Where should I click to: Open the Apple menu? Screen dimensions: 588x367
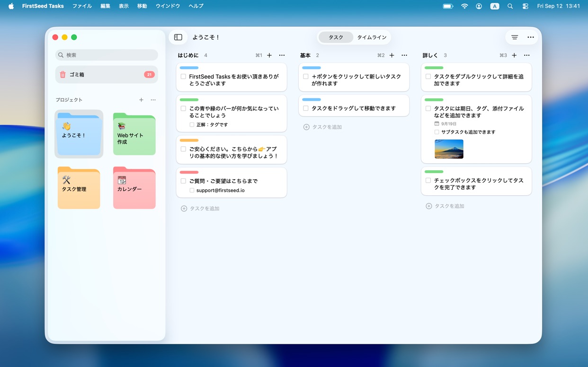pyautogui.click(x=11, y=6)
